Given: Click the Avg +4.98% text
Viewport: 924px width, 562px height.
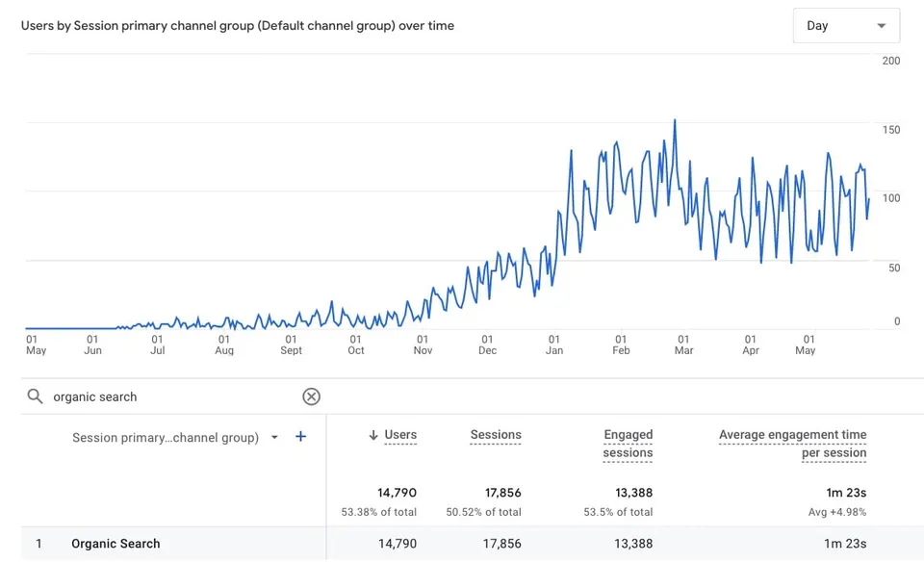Looking at the screenshot, I should pyautogui.click(x=837, y=512).
